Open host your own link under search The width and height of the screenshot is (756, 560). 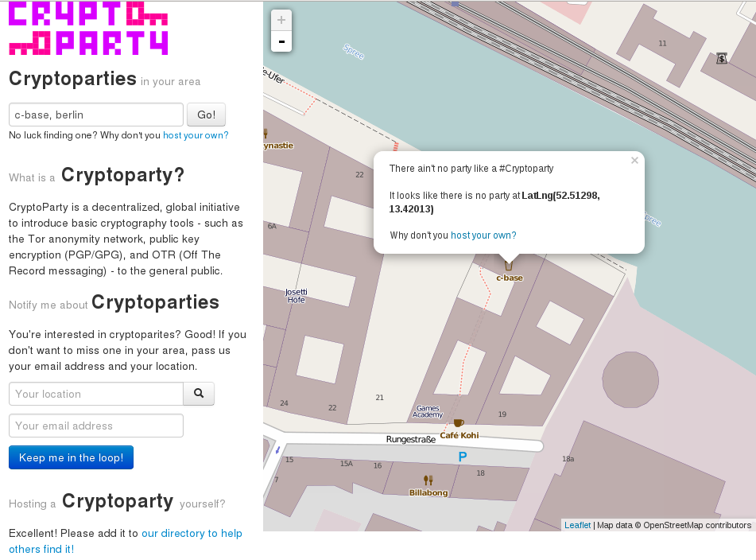click(x=196, y=135)
